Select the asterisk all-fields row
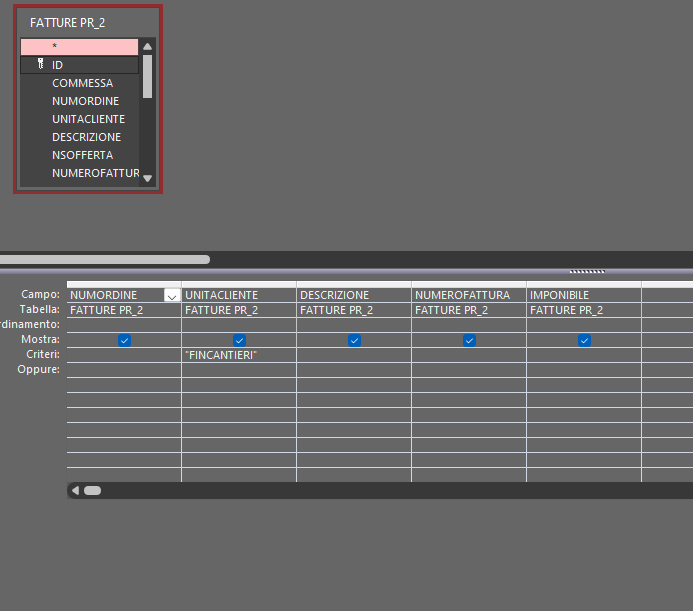The height and width of the screenshot is (611, 693). pyautogui.click(x=80, y=46)
